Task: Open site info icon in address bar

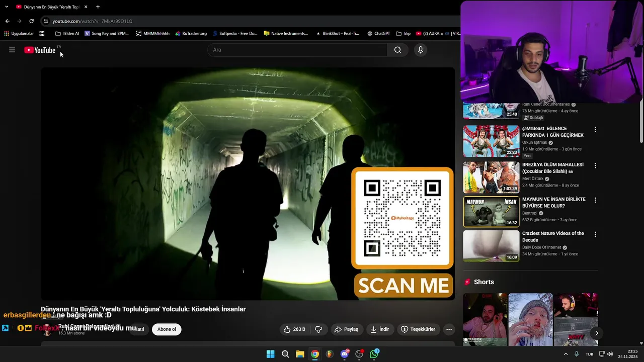Action: point(46,21)
